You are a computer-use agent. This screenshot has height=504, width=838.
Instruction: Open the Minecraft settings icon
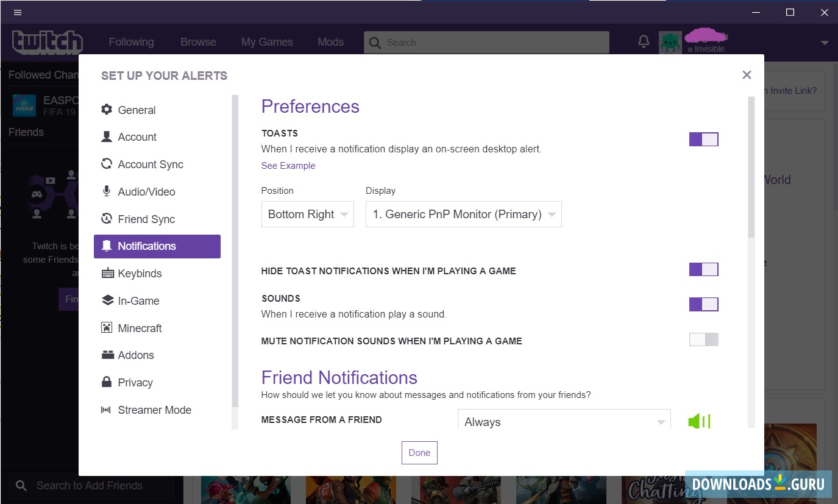pos(107,328)
